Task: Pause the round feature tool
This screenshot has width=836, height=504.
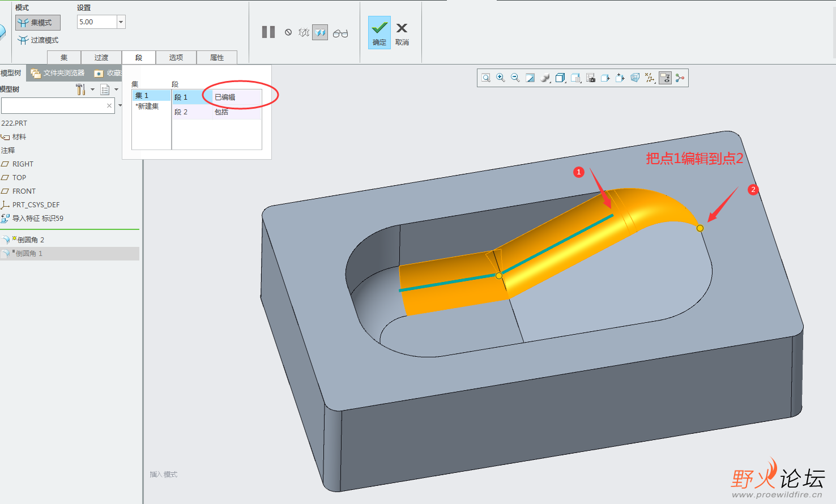Action: coord(268,32)
